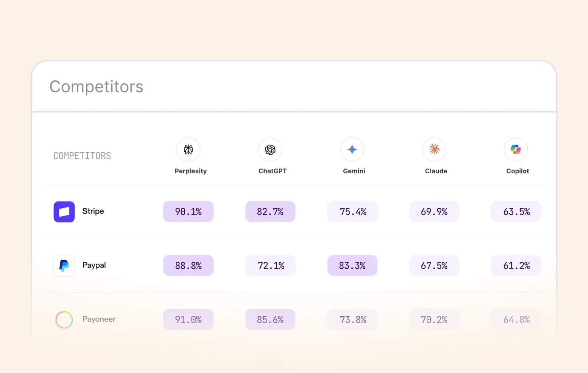This screenshot has width=588, height=373.
Task: Click Payoneer's 91.0% Perplexity score
Action: click(x=188, y=319)
